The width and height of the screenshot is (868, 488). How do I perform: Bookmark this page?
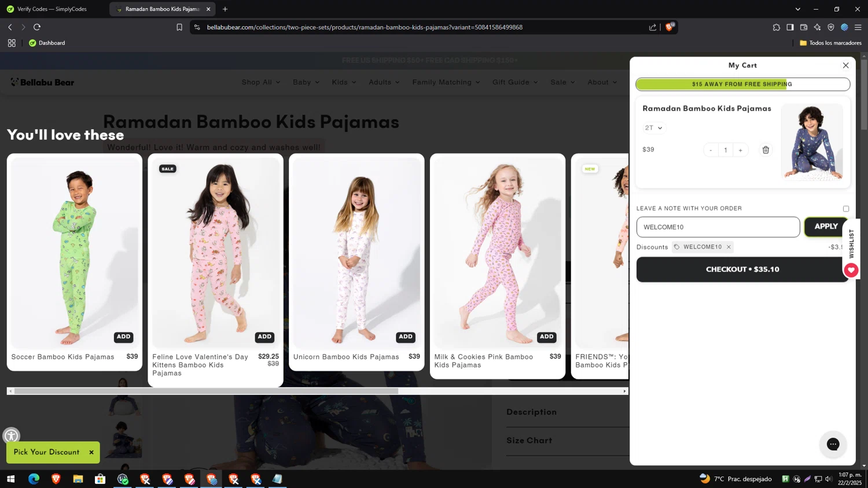point(179,27)
